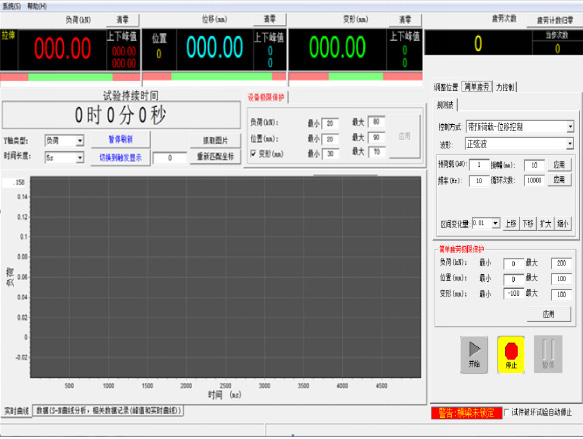Expand the 波形 正弦波 dropdown
This screenshot has width=583, height=439.
[x=519, y=143]
